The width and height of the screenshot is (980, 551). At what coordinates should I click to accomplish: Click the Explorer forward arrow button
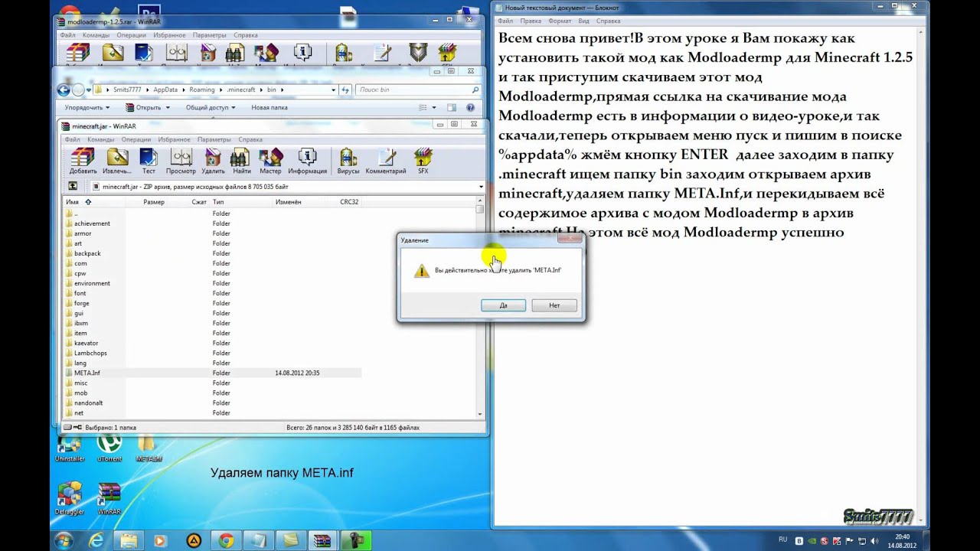78,90
